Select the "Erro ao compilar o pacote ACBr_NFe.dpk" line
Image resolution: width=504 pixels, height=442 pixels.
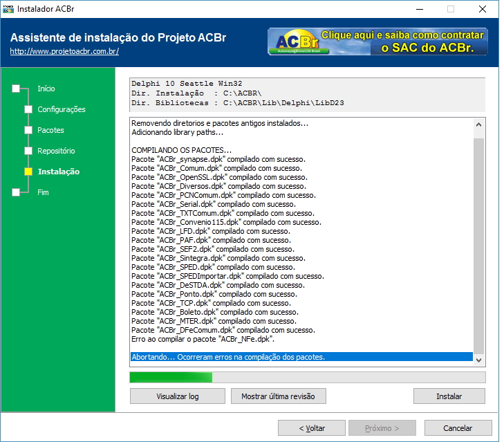tap(203, 339)
